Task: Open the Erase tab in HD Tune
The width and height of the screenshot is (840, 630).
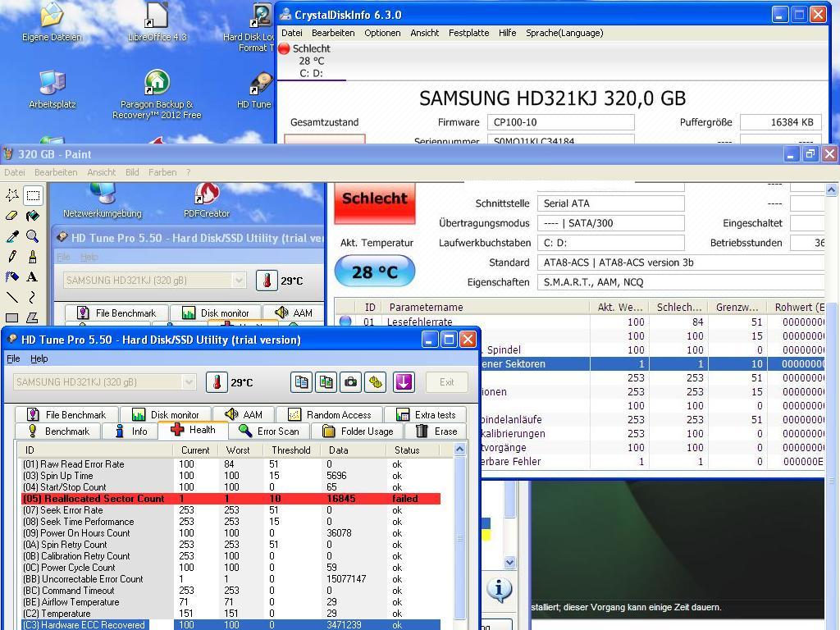Action: pyautogui.click(x=436, y=431)
